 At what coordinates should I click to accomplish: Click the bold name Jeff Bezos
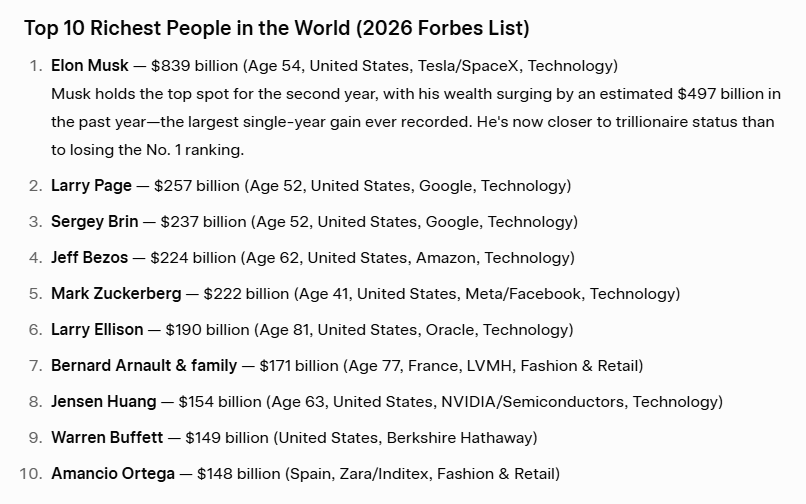point(90,257)
